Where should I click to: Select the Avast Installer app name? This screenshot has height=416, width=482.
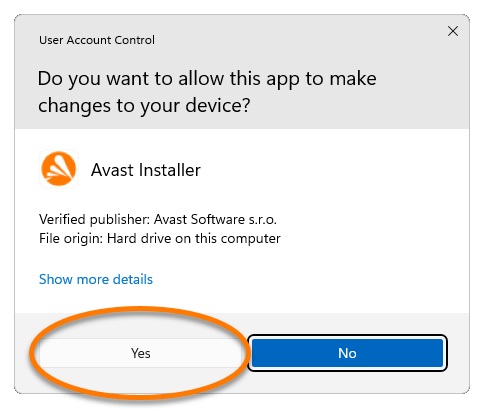(146, 170)
